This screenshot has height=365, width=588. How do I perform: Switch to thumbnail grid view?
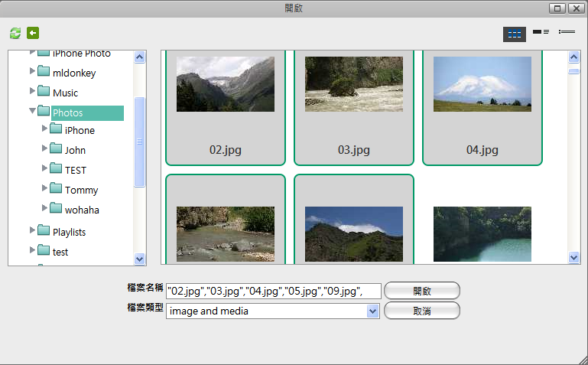point(514,34)
